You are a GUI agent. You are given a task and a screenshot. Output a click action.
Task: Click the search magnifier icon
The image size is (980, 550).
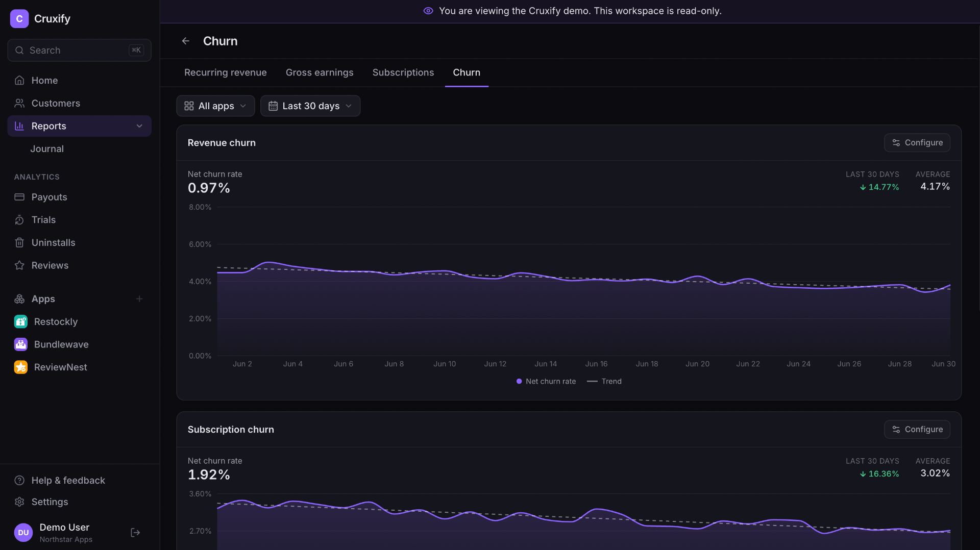19,51
